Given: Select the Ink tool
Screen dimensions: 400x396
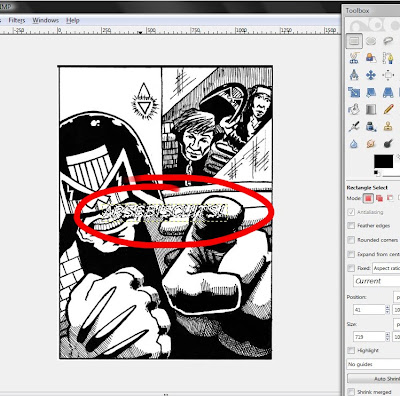Looking at the screenshot, I should (x=371, y=126).
